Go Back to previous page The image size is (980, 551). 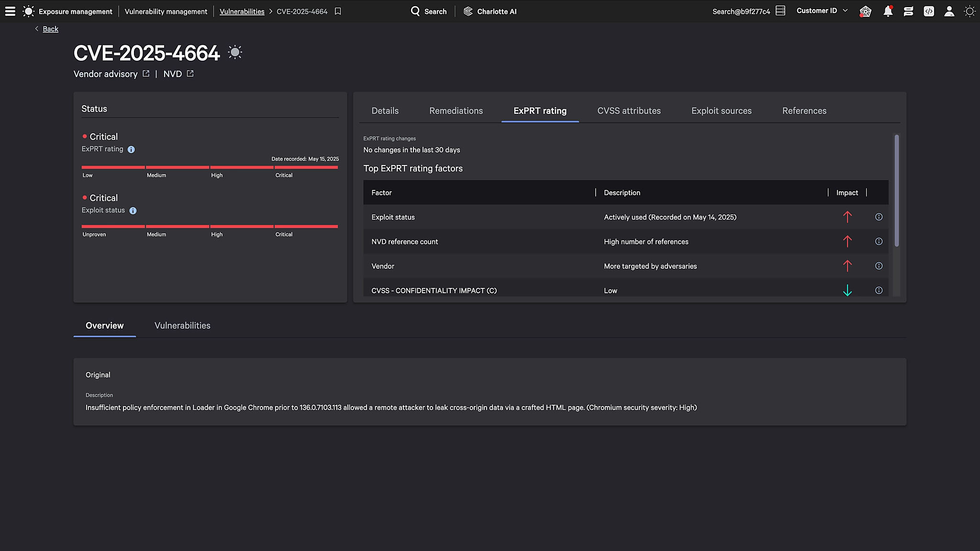[x=50, y=29]
